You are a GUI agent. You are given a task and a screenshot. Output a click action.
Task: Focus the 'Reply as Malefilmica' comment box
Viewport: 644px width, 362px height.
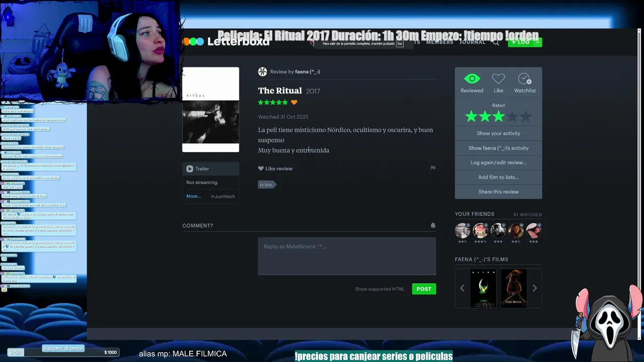[347, 256]
